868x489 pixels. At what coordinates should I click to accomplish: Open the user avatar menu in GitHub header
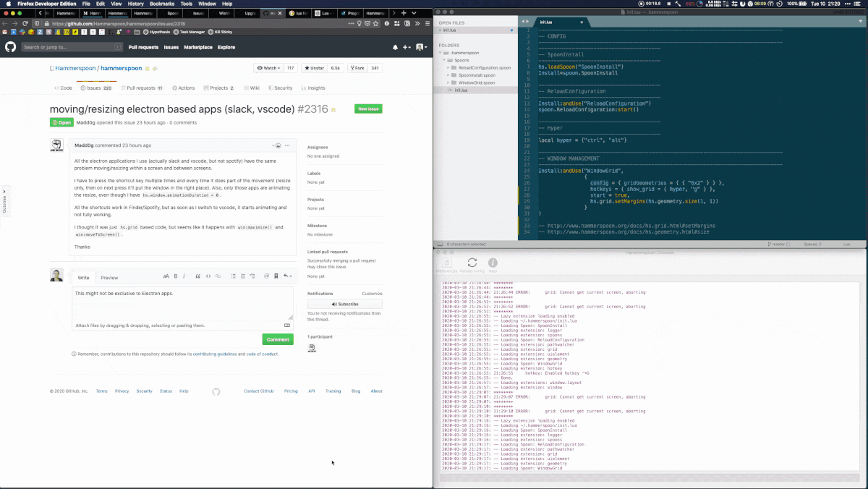click(421, 48)
